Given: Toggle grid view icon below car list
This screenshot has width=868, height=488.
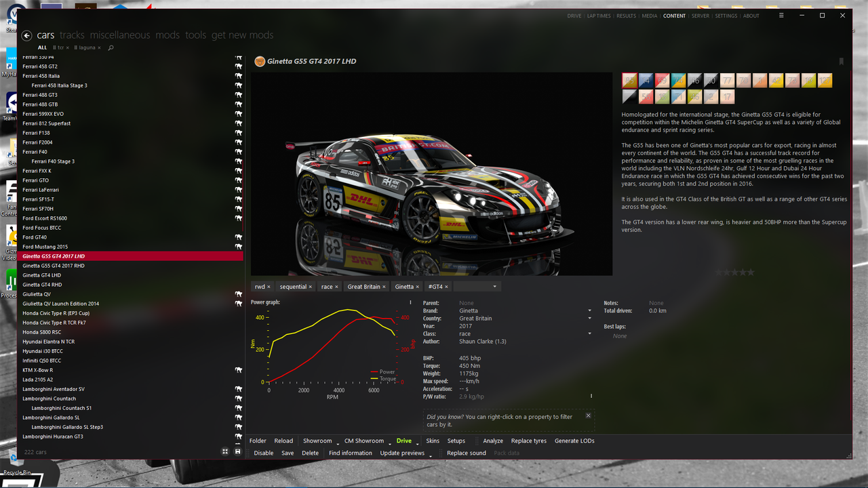Looking at the screenshot, I should (226, 451).
